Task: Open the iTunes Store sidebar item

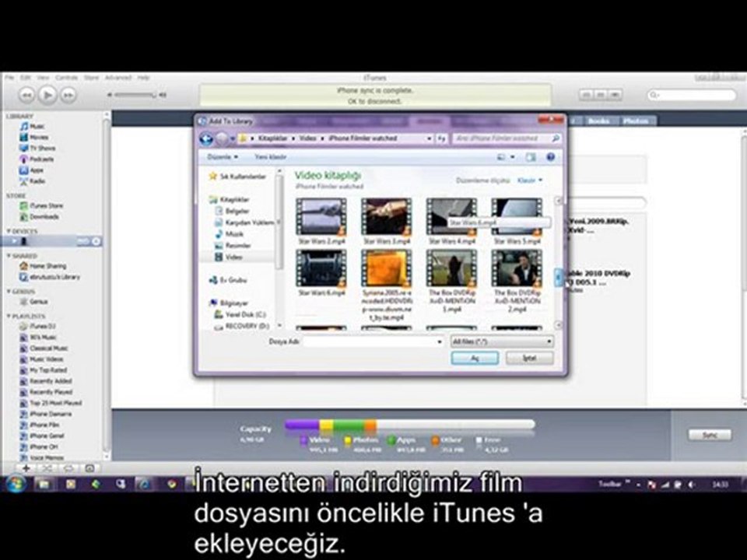Action: click(x=41, y=205)
